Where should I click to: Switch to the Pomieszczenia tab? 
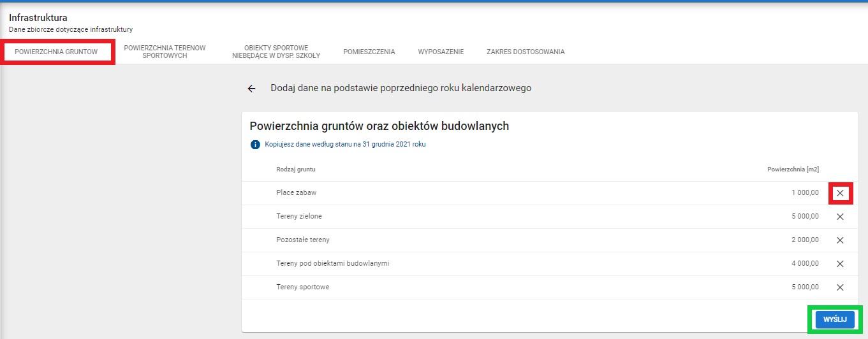tap(369, 52)
